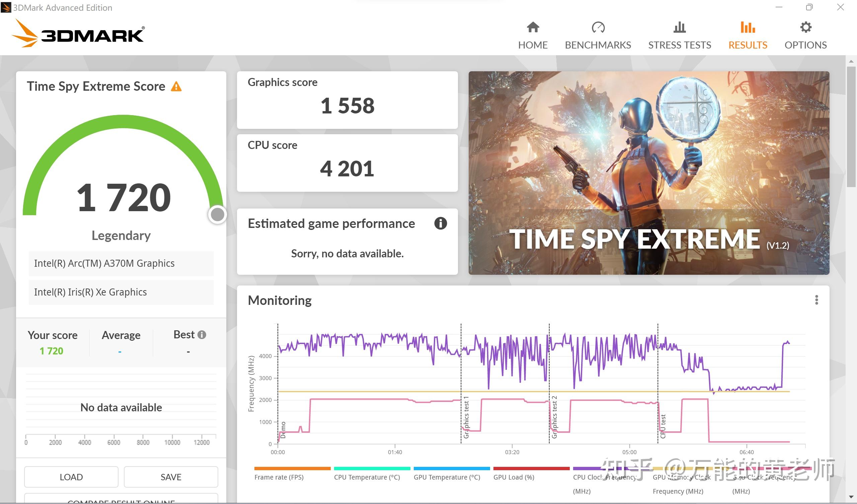
Task: Open Options via the gear icon
Action: 805,27
